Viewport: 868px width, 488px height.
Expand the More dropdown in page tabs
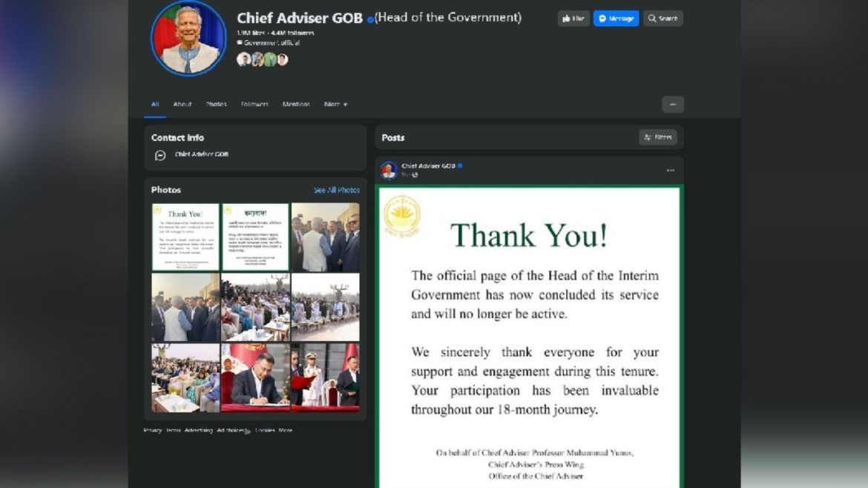(x=335, y=105)
